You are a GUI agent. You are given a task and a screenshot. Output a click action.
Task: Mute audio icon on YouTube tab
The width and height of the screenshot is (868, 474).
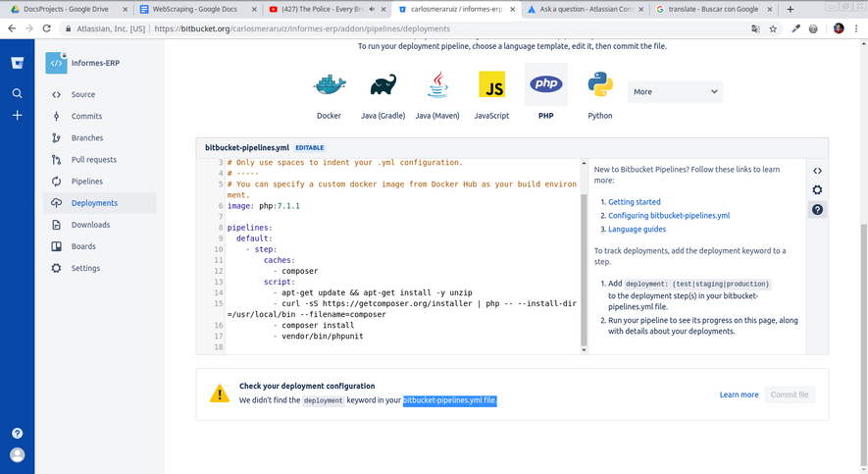(x=372, y=10)
